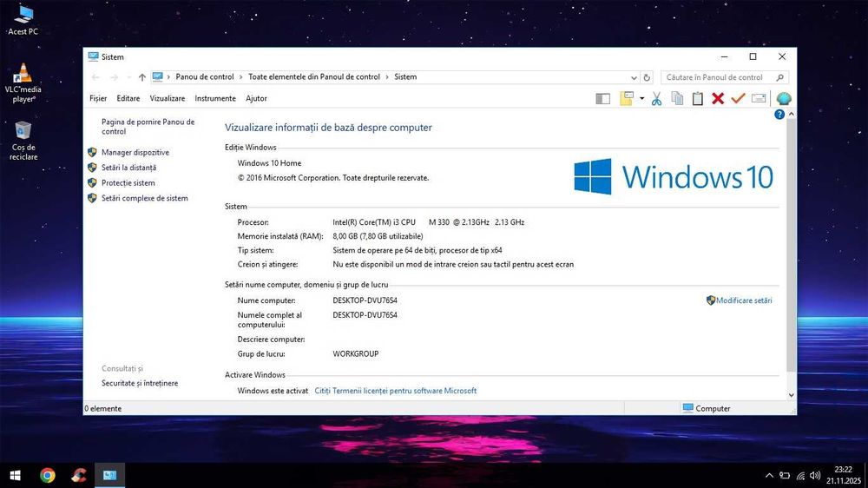Open the Wi-Fi network tray icon

point(800,475)
